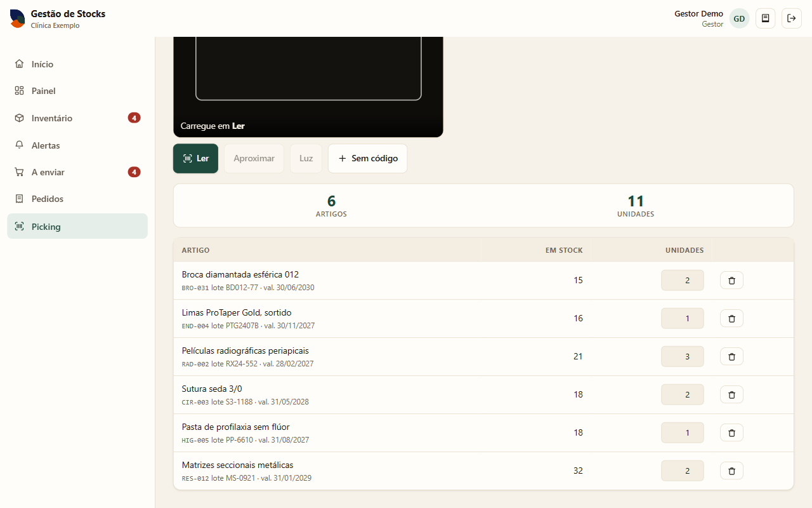Start scanning with the Ler button
812x508 pixels.
[x=195, y=158]
